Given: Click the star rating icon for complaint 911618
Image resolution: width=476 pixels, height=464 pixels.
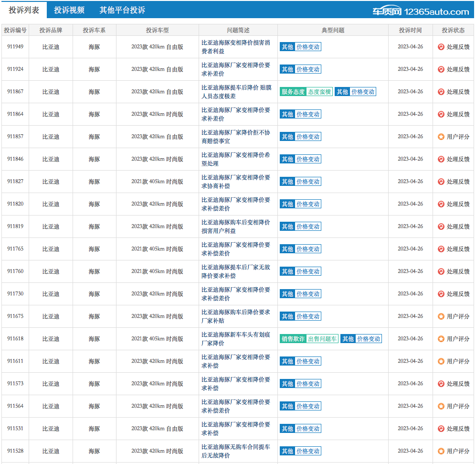Looking at the screenshot, I should point(441,339).
